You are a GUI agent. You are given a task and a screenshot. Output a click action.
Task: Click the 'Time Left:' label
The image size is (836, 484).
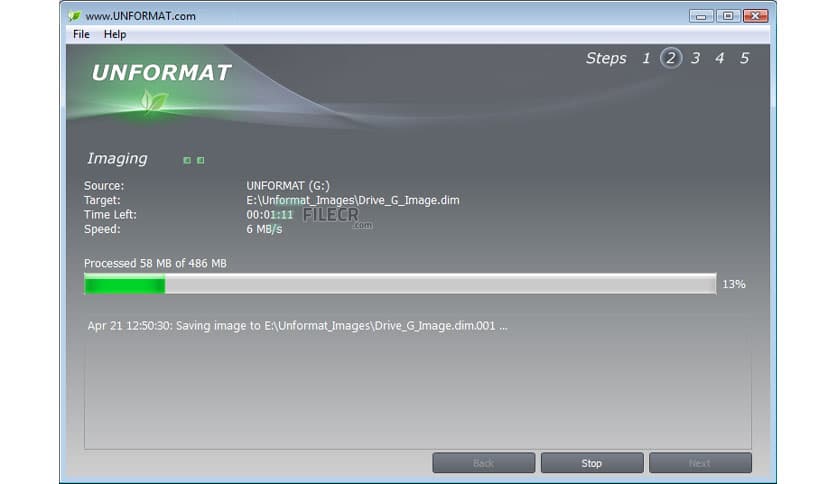click(x=110, y=215)
